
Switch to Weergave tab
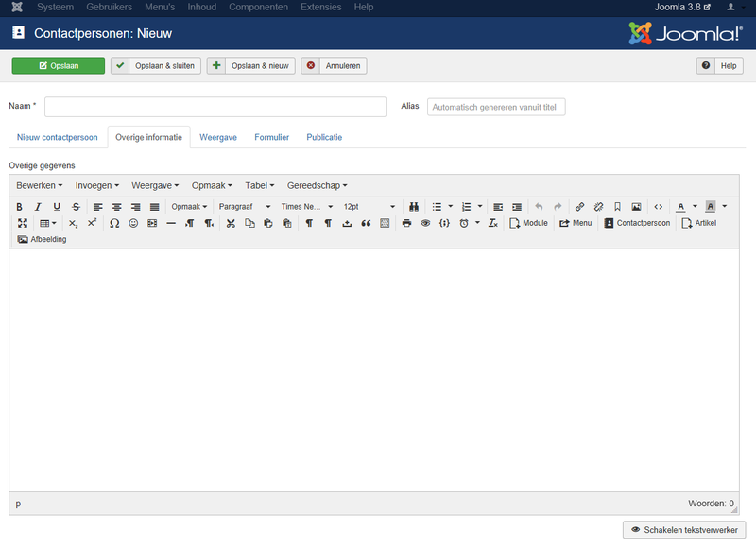(x=218, y=137)
